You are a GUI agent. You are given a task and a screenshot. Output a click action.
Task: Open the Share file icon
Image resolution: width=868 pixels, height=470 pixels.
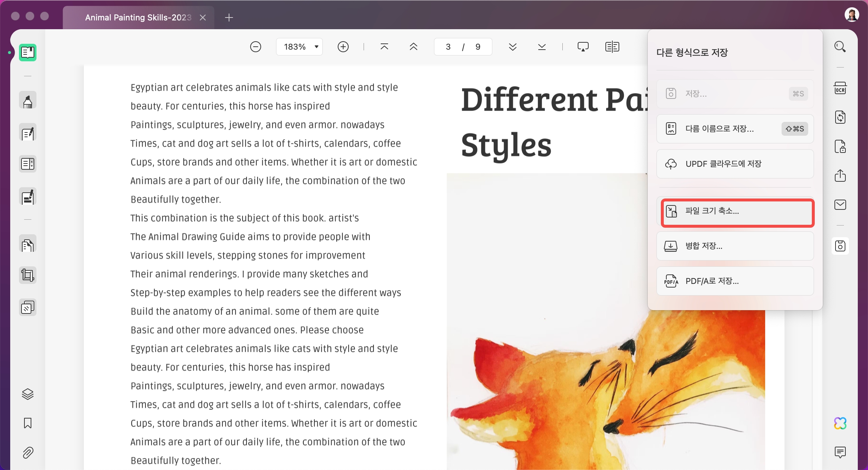[840, 176]
